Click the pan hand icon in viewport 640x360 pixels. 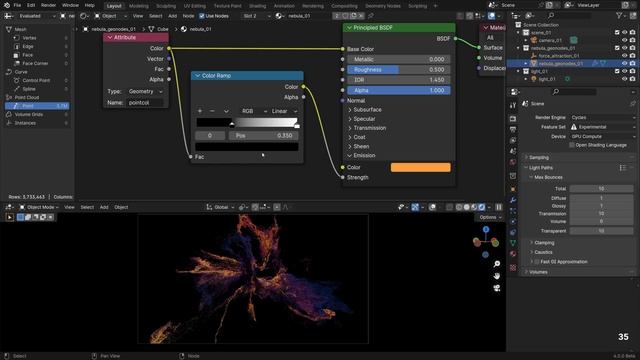[x=497, y=276]
